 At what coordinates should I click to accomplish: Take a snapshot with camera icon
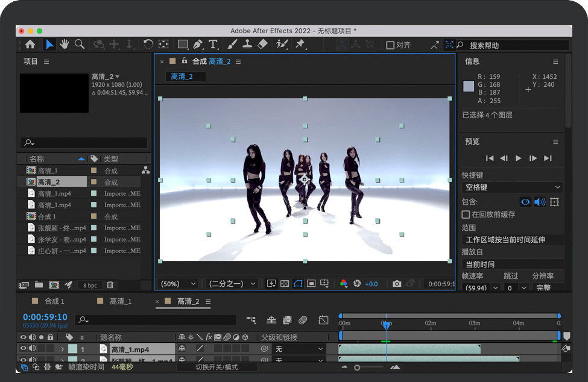(x=396, y=284)
